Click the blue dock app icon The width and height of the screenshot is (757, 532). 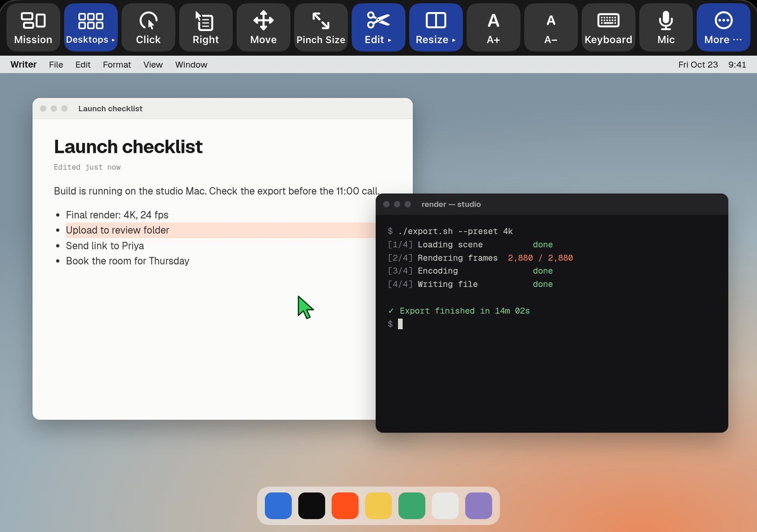point(278,506)
